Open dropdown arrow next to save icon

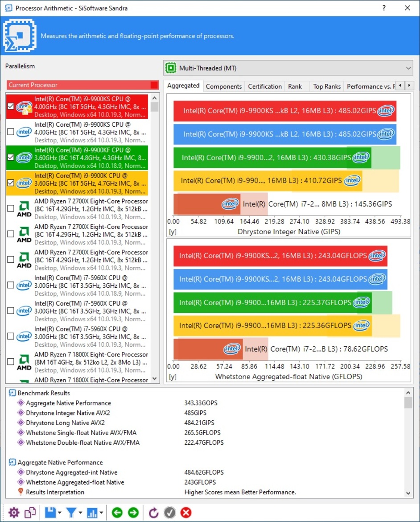coord(60,513)
